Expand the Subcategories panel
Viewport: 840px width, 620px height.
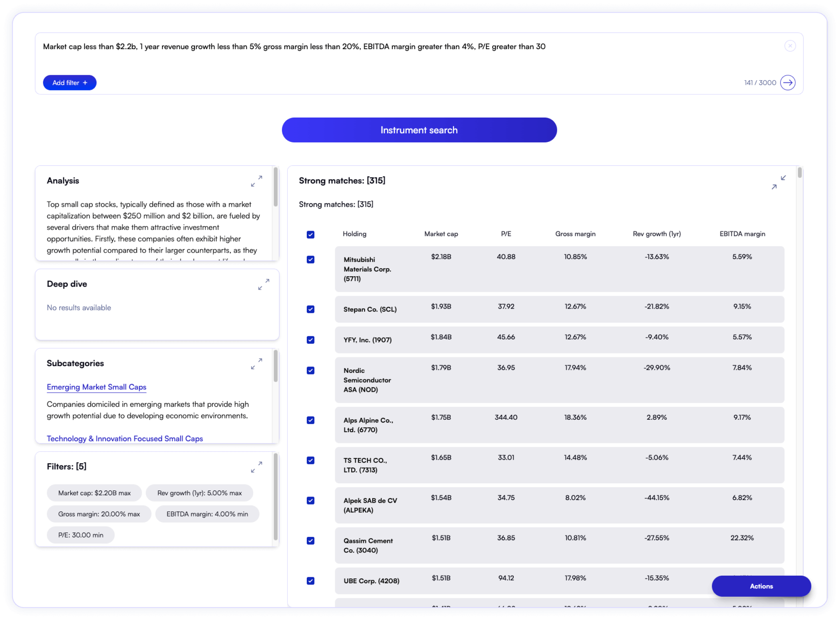click(256, 364)
